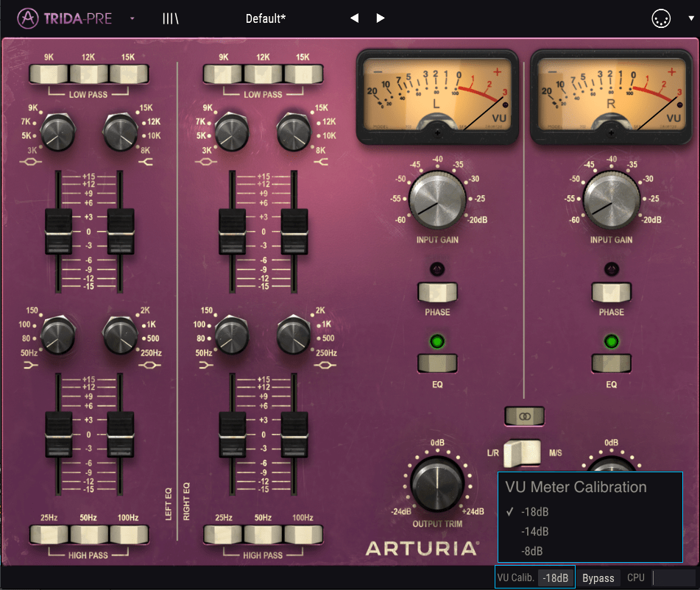700x590 pixels.
Task: Select -18dB VU meter calibration
Action: 590,512
